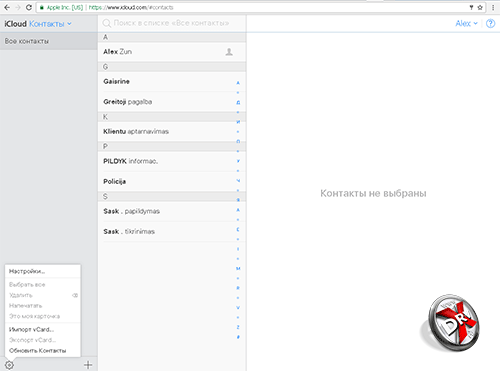Open contact Sask . tikrinimas
The width and height of the screenshot is (500, 371).
point(172,231)
